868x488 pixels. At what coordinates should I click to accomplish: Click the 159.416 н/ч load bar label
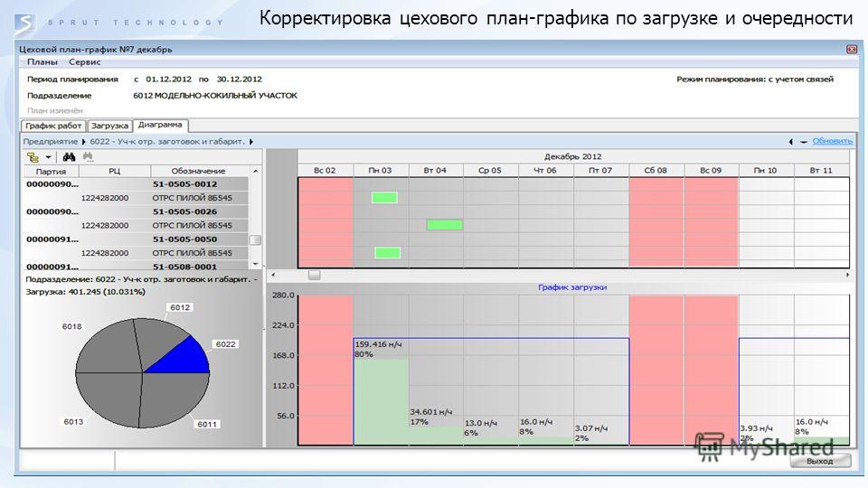(378, 344)
